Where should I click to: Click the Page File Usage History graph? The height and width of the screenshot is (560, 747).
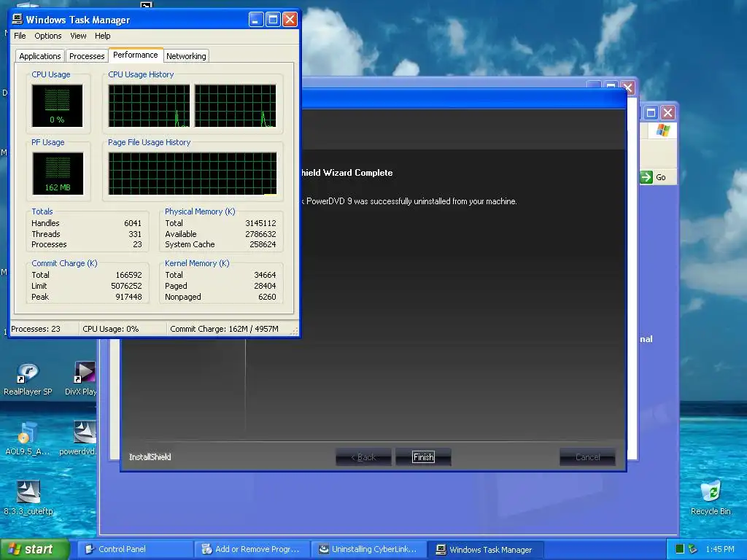193,174
